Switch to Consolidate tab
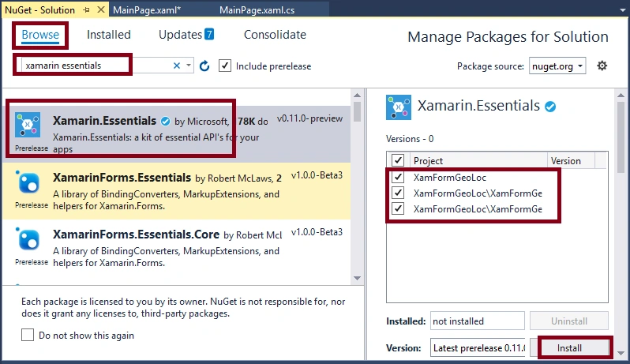This screenshot has height=364, width=630. (275, 35)
